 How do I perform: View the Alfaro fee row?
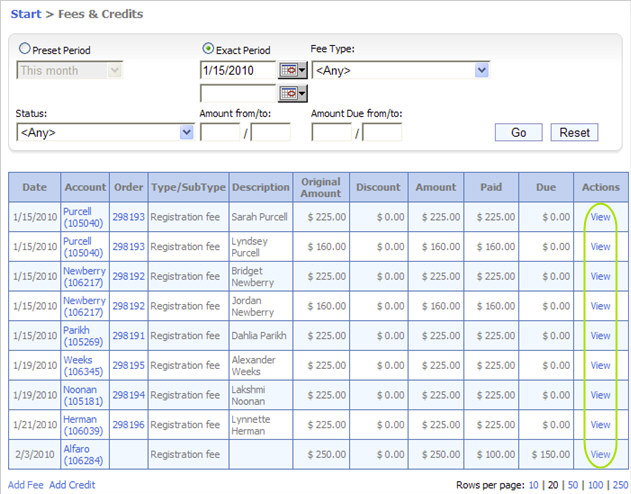(600, 454)
